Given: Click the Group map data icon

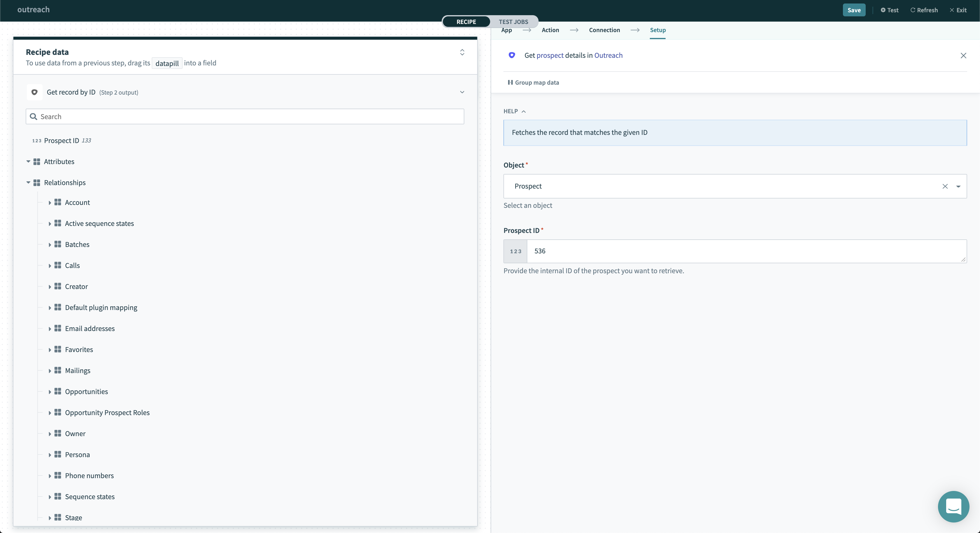Looking at the screenshot, I should (x=510, y=83).
